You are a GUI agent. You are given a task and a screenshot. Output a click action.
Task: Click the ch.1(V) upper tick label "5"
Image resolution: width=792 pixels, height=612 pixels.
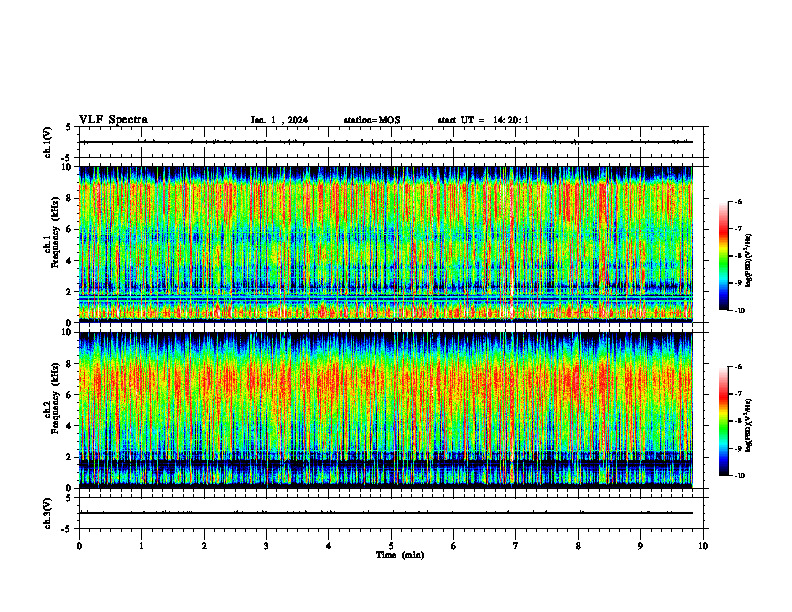[69, 127]
